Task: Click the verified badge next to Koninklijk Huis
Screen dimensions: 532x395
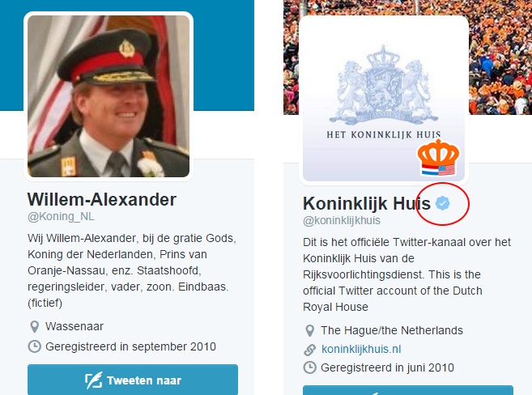Action: tap(443, 203)
